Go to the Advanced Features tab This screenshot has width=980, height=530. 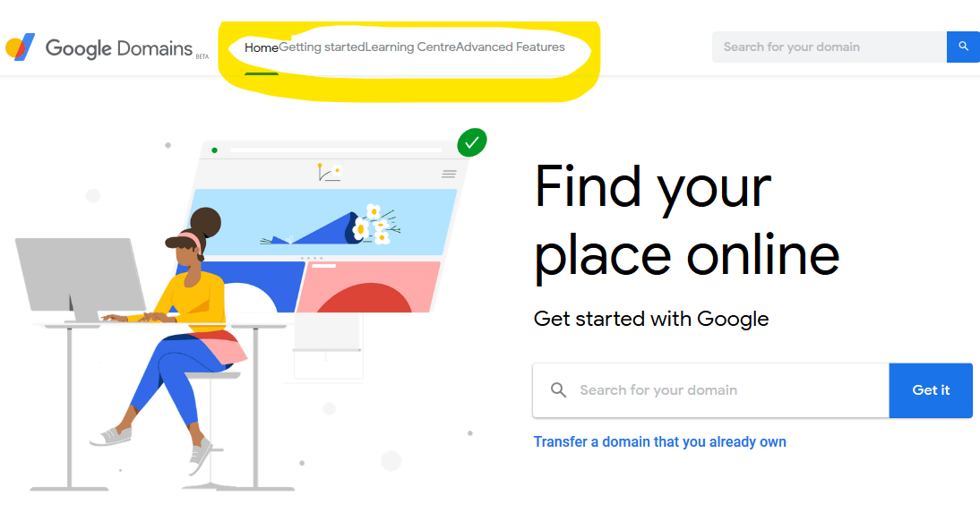click(x=511, y=47)
